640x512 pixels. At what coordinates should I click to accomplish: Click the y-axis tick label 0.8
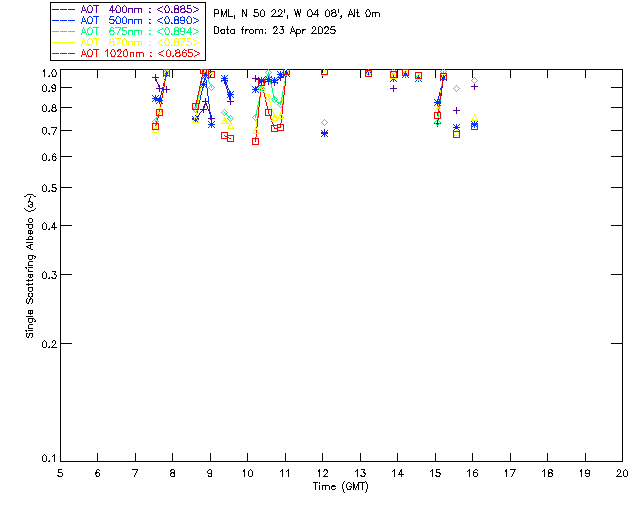49,108
